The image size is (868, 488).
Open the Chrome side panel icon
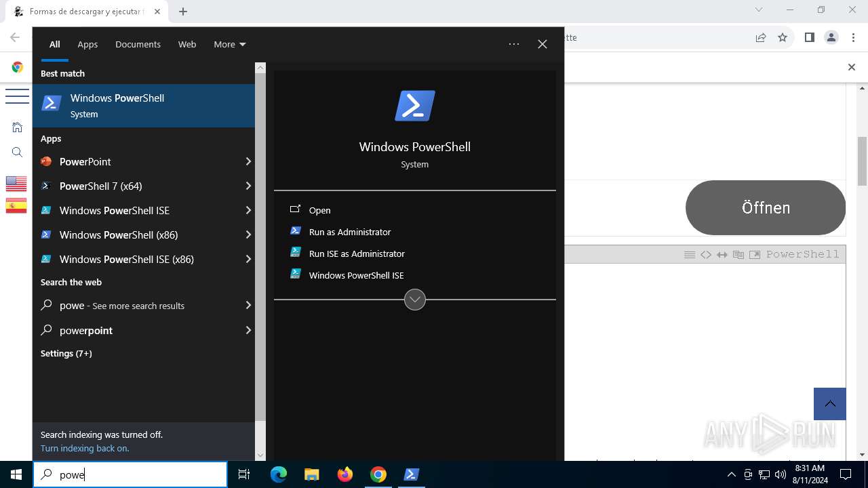[x=809, y=37]
